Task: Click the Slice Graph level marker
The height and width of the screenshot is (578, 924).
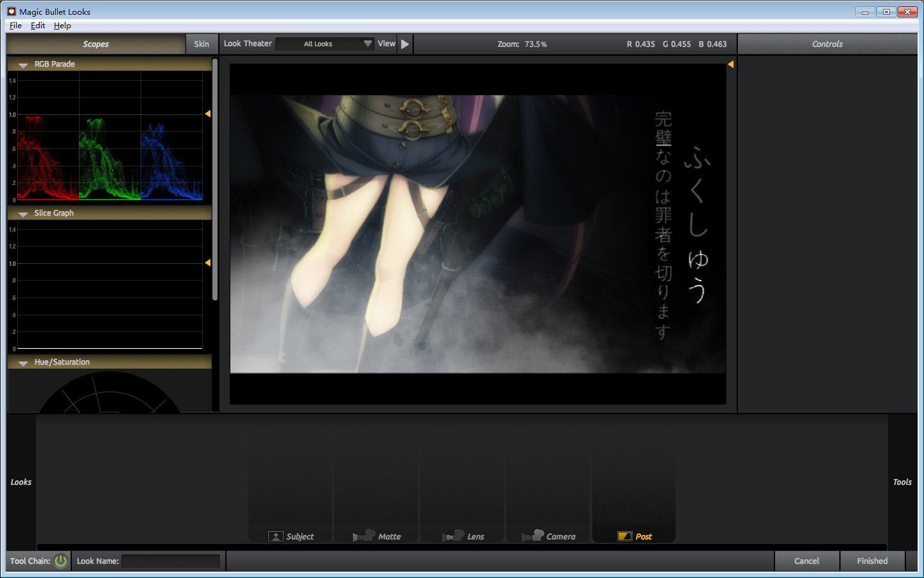Action: (x=208, y=263)
